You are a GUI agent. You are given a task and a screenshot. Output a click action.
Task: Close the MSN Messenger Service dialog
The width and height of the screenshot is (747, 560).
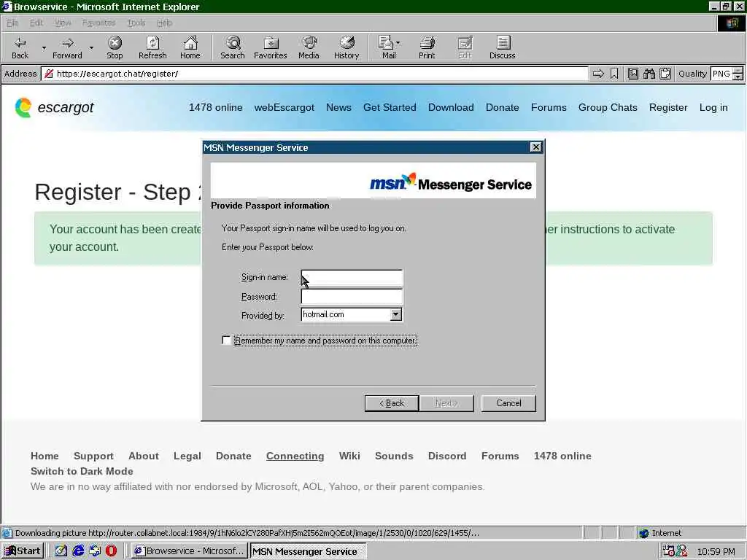click(535, 147)
